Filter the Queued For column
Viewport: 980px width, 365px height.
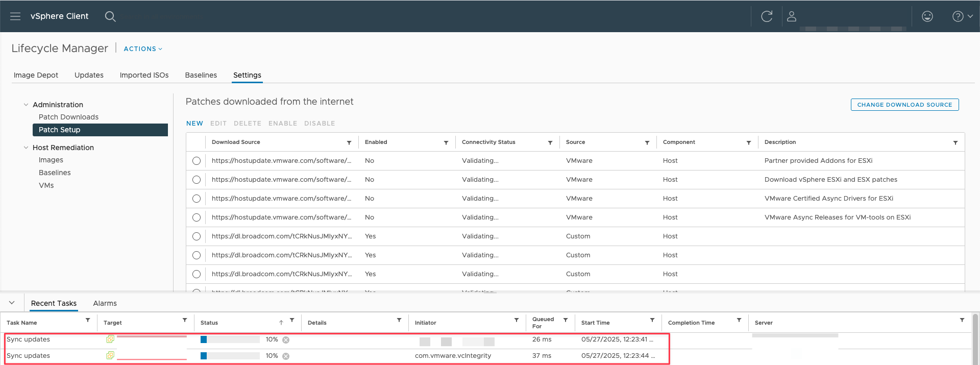[x=566, y=320]
